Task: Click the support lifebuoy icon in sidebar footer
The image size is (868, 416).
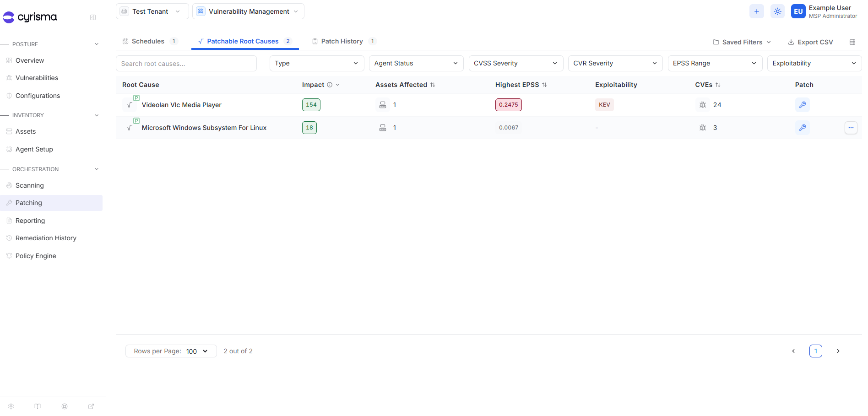Action: click(x=65, y=406)
